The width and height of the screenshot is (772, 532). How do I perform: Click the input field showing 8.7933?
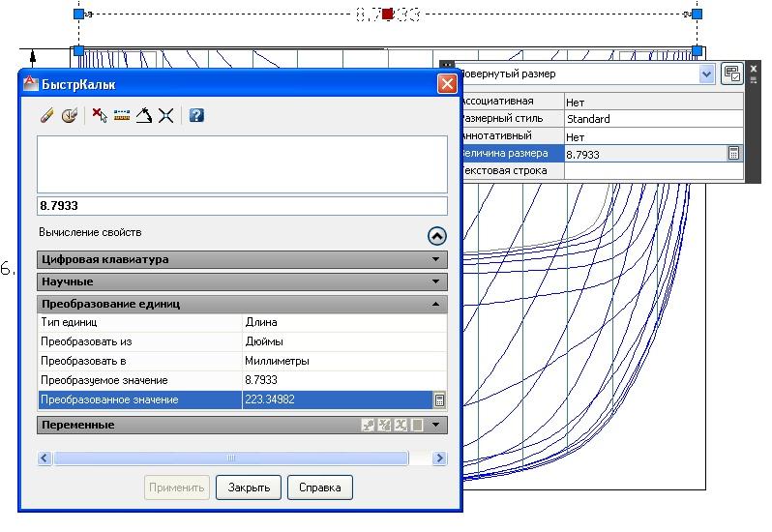242,206
